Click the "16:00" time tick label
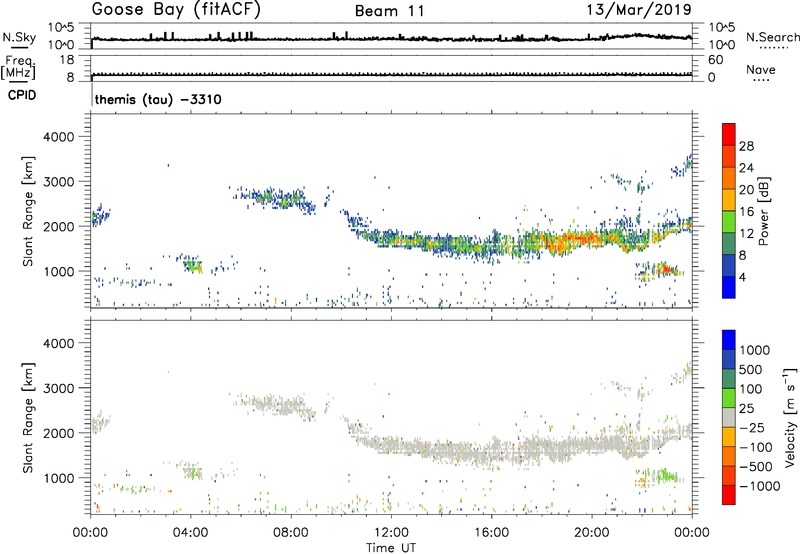This screenshot has width=800, height=554. (x=491, y=533)
